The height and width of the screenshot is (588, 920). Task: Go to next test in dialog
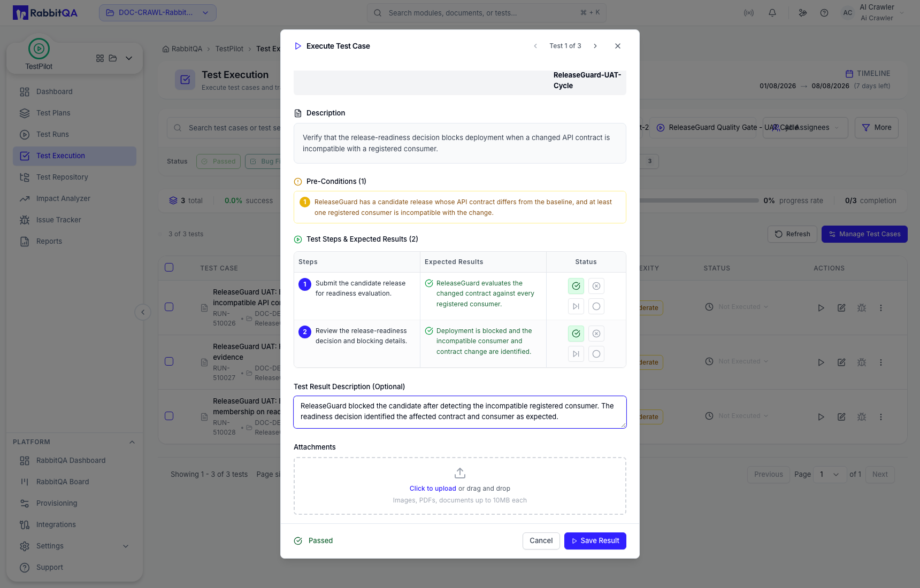coord(595,46)
